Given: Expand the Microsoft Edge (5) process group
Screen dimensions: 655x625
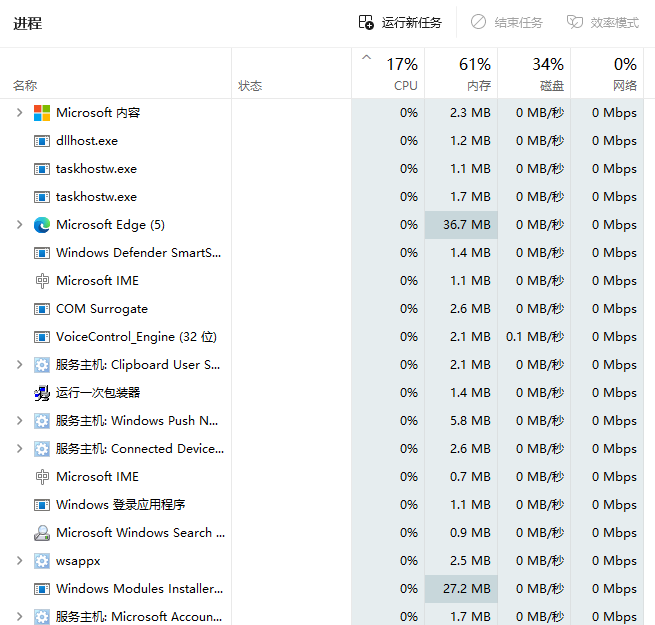Looking at the screenshot, I should [19, 225].
